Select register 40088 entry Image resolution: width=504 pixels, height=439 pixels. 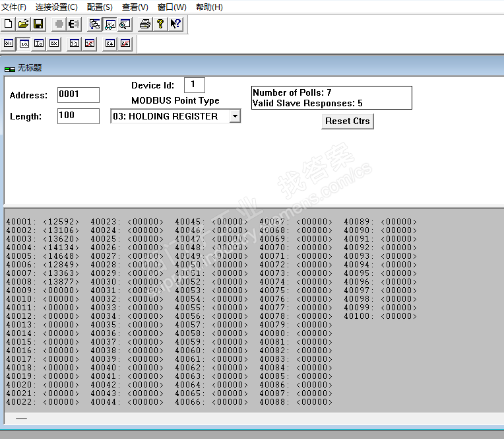[296, 402]
